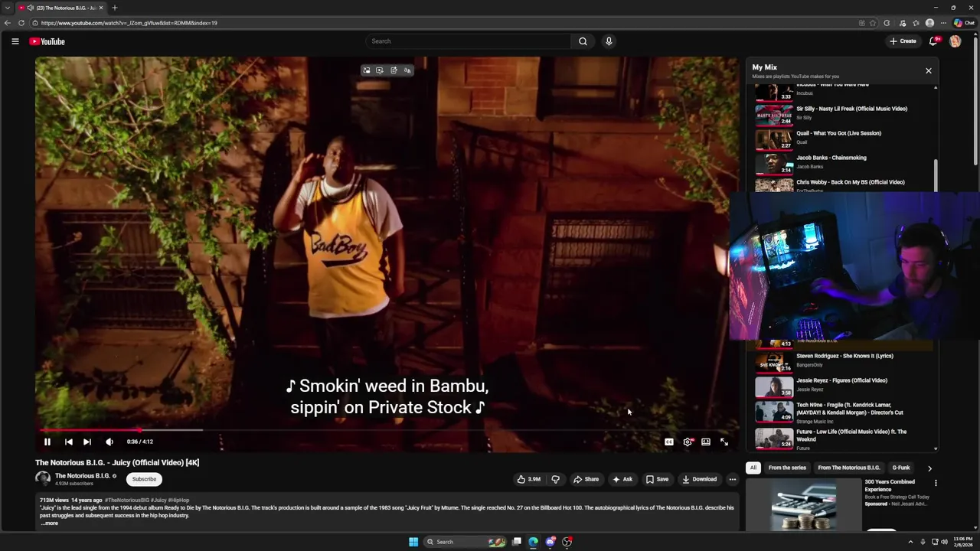Viewport: 980px width, 551px height.
Task: Open the #TheNotoriousBIG hashtag link
Action: tap(126, 500)
